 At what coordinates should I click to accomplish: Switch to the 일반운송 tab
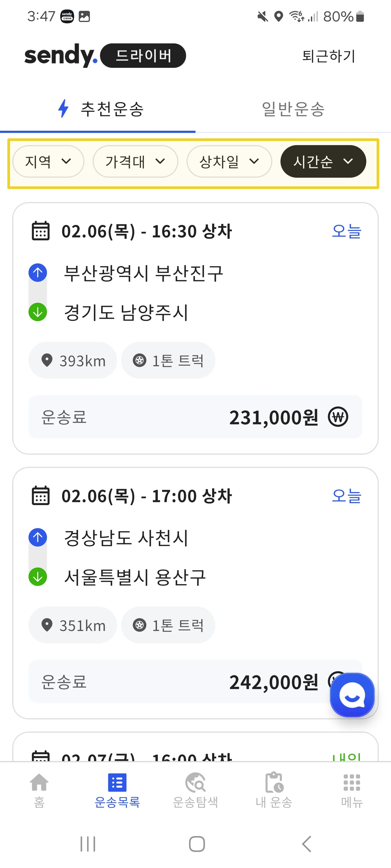pos(293,109)
